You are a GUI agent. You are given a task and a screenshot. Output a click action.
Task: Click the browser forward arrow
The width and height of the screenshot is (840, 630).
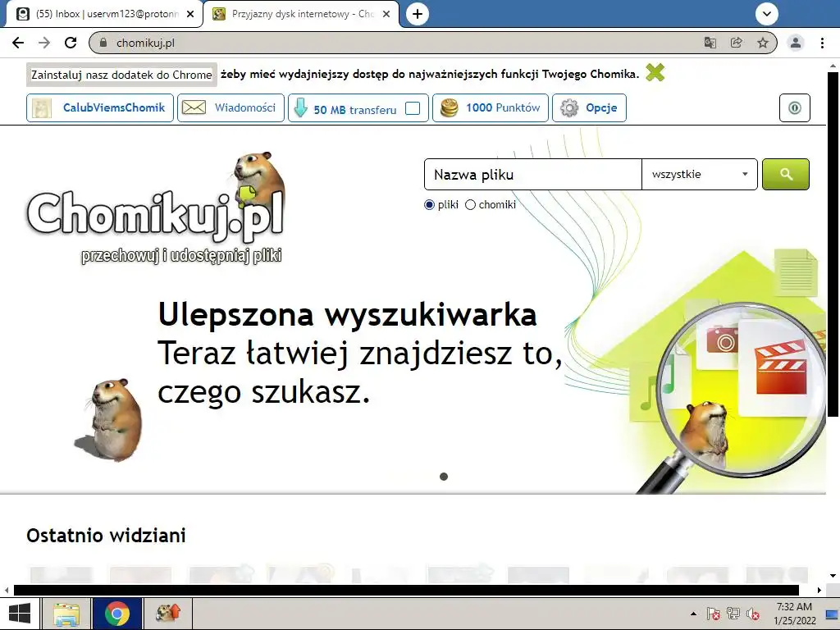click(x=44, y=43)
